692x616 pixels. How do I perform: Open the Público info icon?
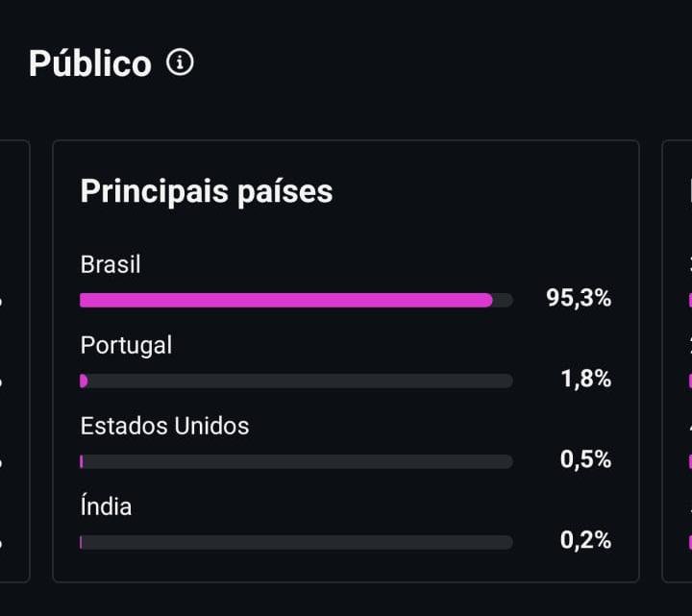coord(180,62)
